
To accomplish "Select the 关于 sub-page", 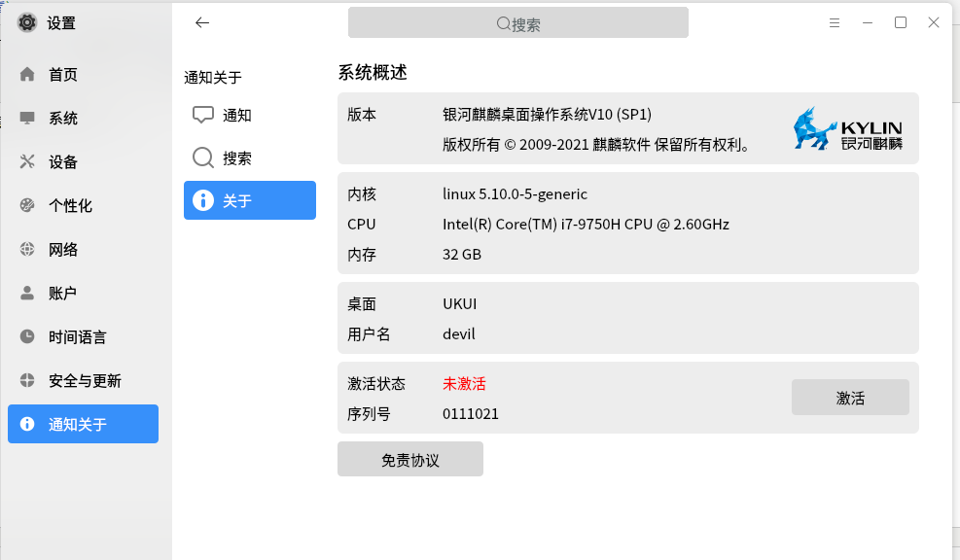I will point(250,200).
